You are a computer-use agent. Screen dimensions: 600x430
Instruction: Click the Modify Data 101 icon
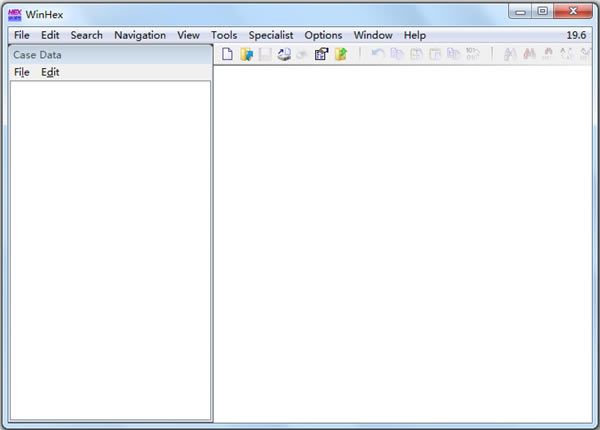click(472, 54)
